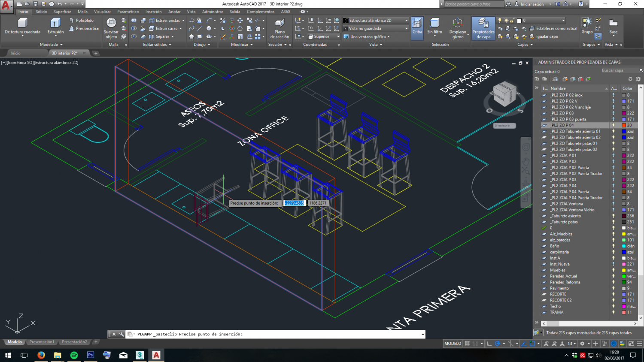Open the Plano de sección tool

(279, 28)
